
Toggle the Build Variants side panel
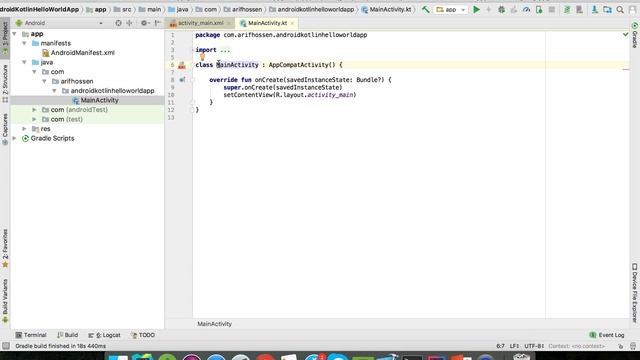pyautogui.click(x=5, y=301)
